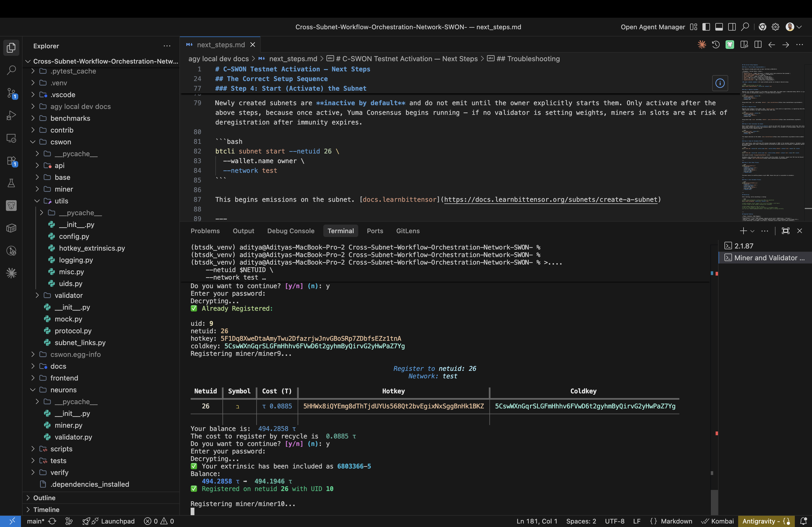Viewport: 812px width, 527px height.
Task: Switch to the Debug Console tab
Action: point(290,231)
